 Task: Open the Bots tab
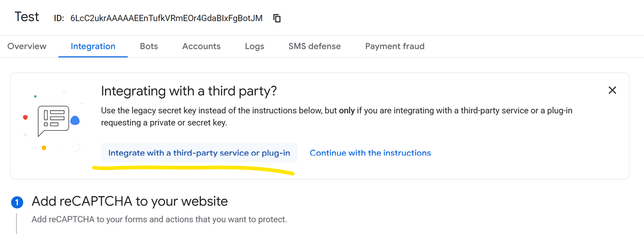[149, 46]
